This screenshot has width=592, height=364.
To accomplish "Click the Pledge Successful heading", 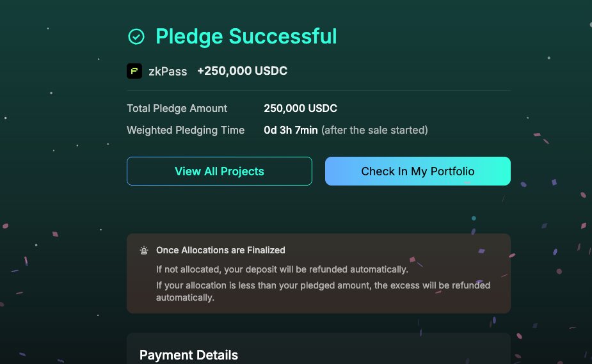I will click(246, 36).
